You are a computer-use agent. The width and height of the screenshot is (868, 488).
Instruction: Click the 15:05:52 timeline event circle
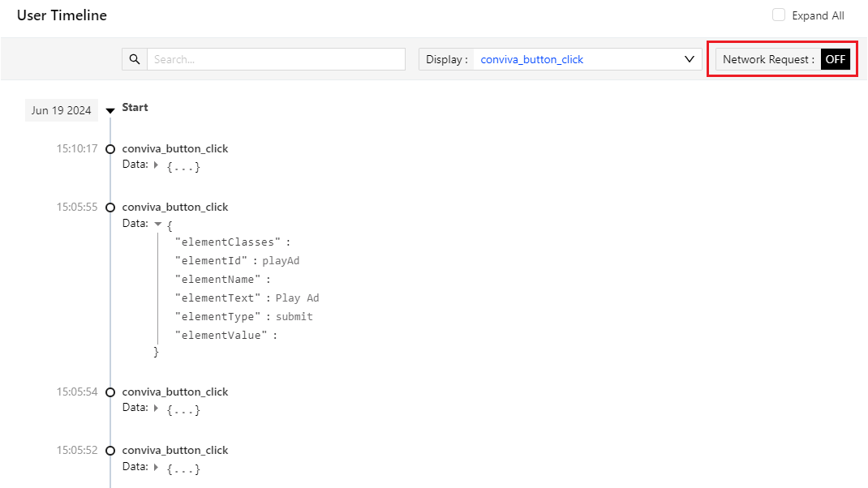point(110,451)
